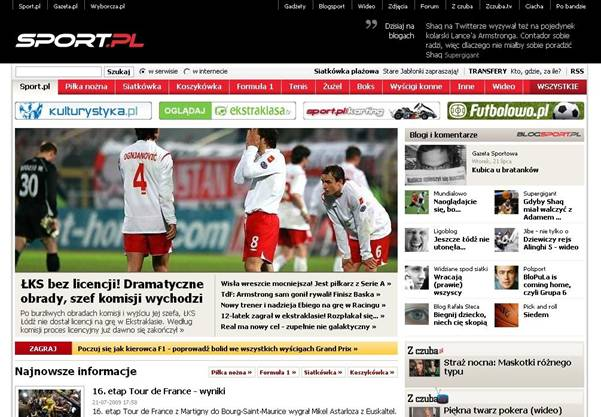The width and height of the screenshot is (601, 417).
Task: Open 'Nowy trener i nadzieja Ebiego' link
Action: [303, 305]
